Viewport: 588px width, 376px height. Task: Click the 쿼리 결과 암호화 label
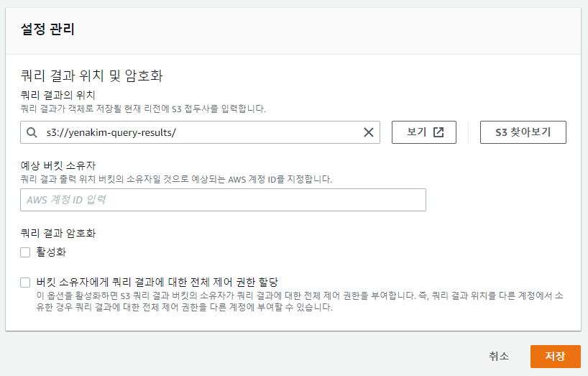[58, 233]
